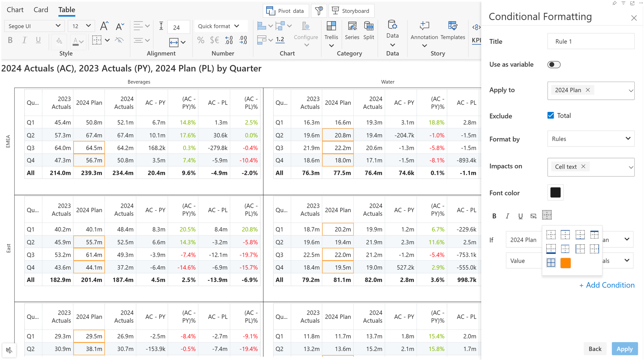Click the Apply button
The height and width of the screenshot is (361, 644).
point(624,349)
